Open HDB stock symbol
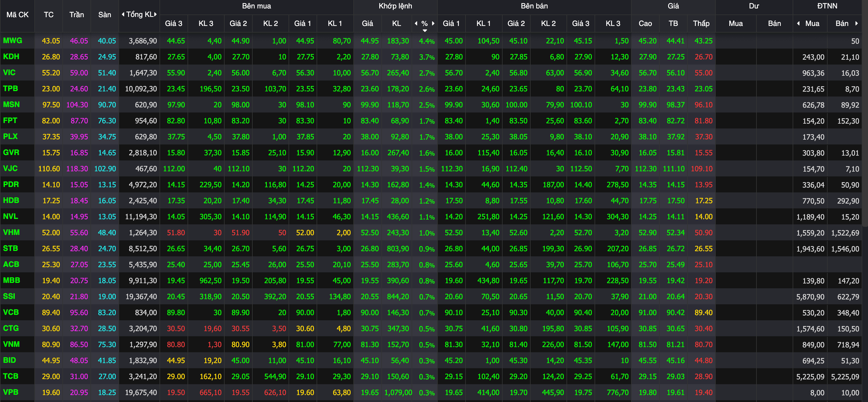Viewport: 868px width, 402px height. click(11, 200)
